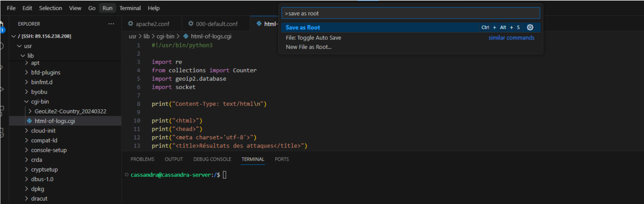This screenshot has width=644, height=204.
Task: Collapse the cgi-bin folder
Action: click(26, 102)
